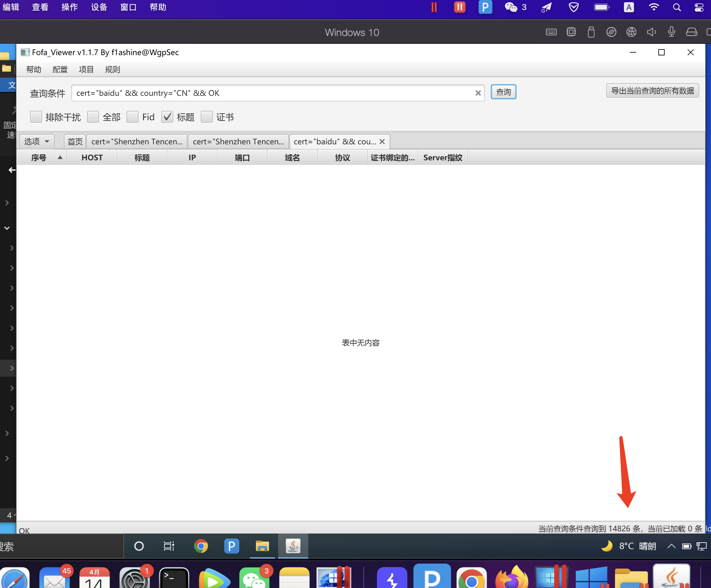This screenshot has width=711, height=588.
Task: Click the 查询条件 input field
Action: (x=278, y=93)
